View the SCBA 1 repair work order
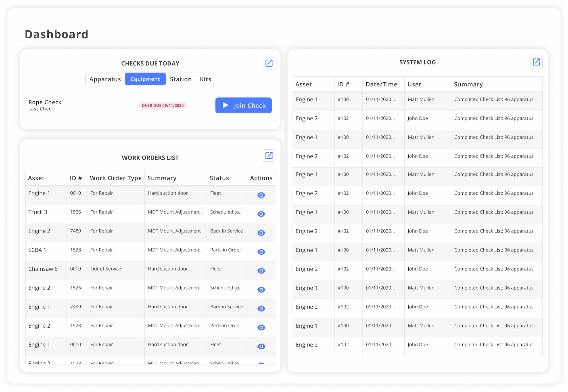This screenshot has width=568, height=392. pyautogui.click(x=261, y=252)
